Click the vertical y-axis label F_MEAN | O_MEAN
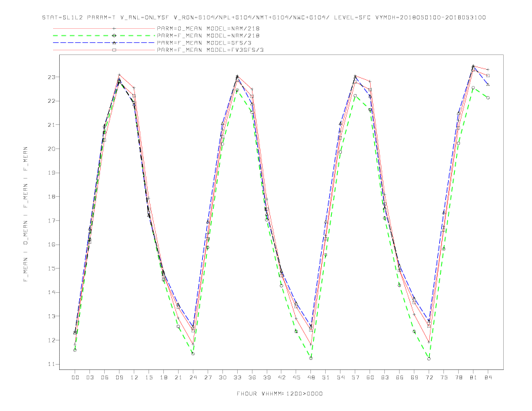 26,214
